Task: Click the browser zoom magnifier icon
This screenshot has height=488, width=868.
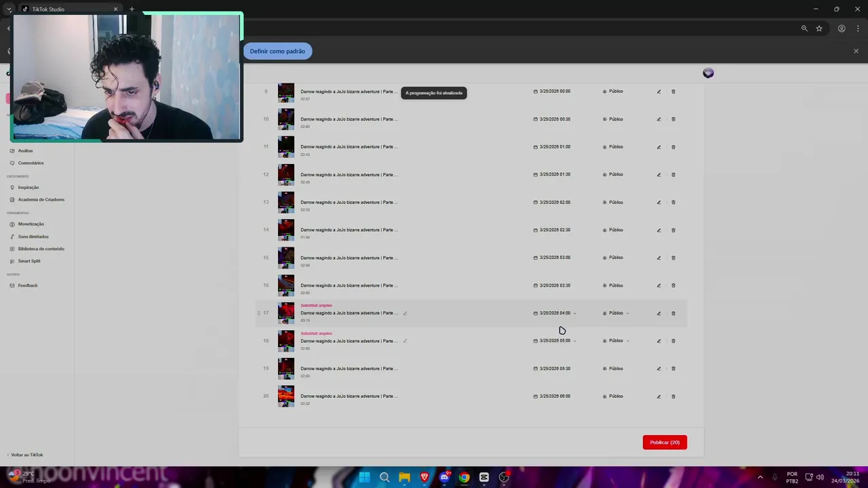Action: (x=804, y=28)
